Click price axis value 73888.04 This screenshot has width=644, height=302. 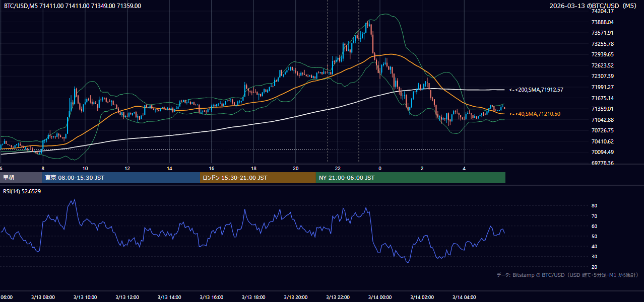[x=603, y=22]
